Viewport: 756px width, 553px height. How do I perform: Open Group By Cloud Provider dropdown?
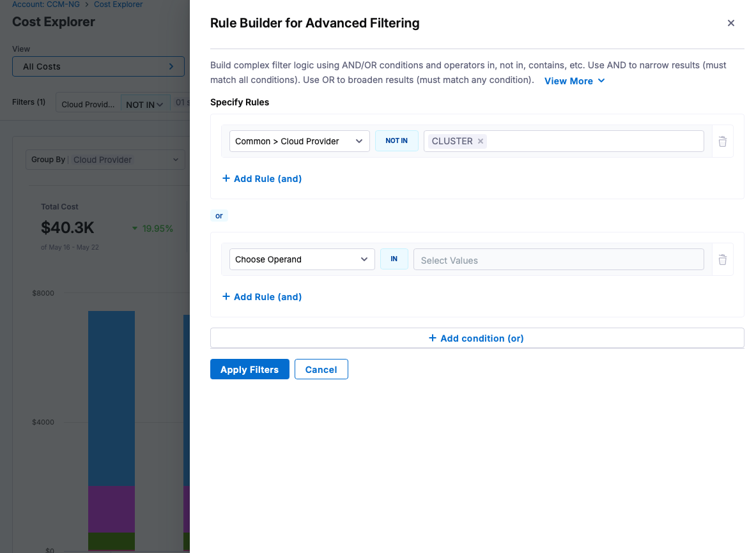[105, 160]
